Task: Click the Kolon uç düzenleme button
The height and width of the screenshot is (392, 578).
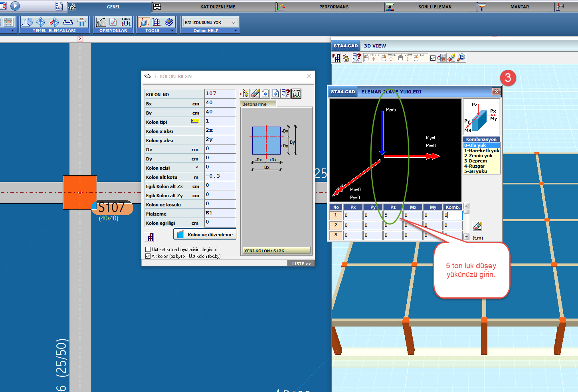Action: 205,234
